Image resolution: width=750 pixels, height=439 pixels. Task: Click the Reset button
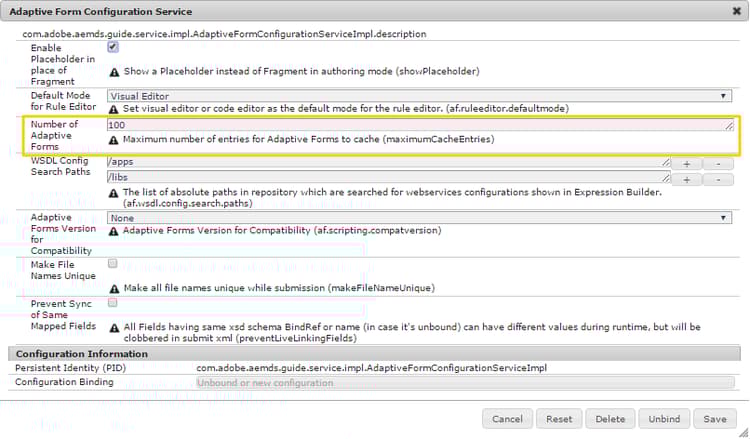pos(559,419)
